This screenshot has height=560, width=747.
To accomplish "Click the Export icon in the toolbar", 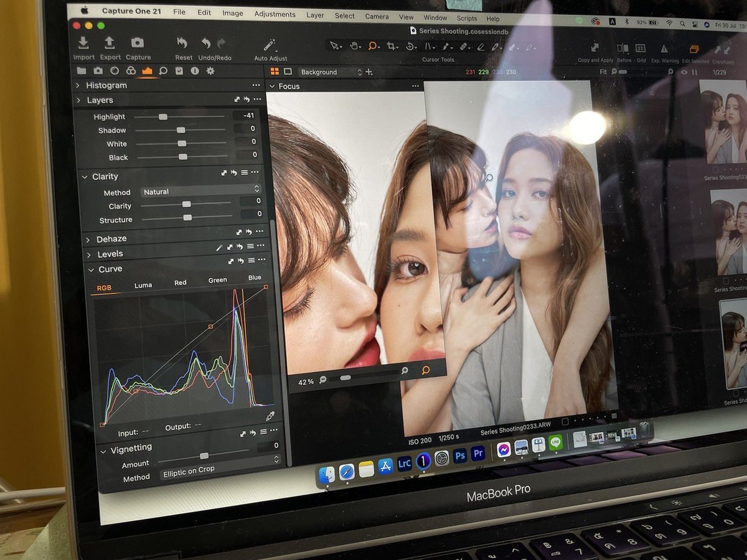I will coord(110,43).
